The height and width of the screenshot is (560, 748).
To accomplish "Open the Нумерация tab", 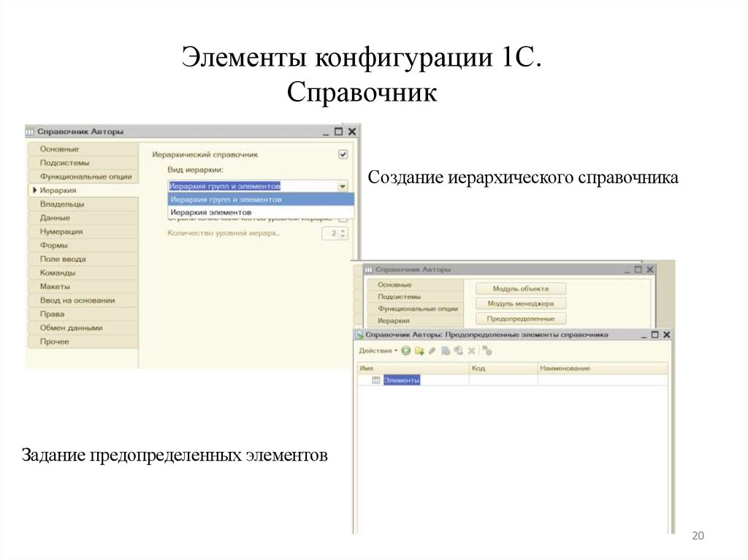I will tap(83, 232).
